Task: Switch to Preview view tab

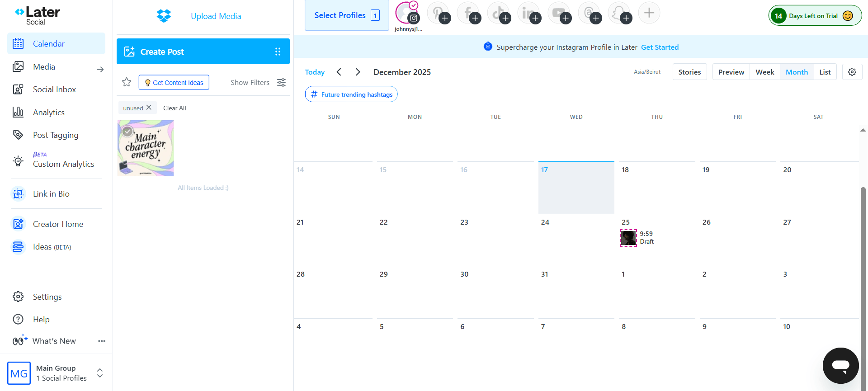Action: [x=731, y=72]
